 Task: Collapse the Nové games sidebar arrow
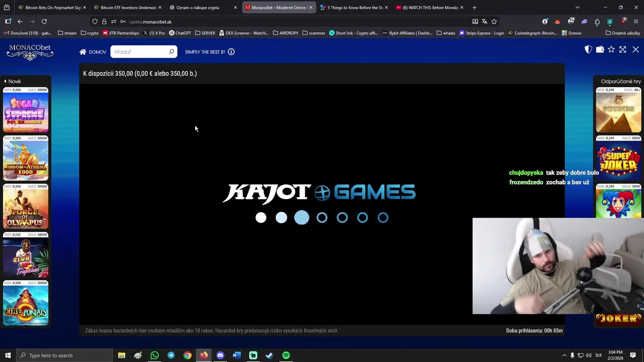(5, 81)
